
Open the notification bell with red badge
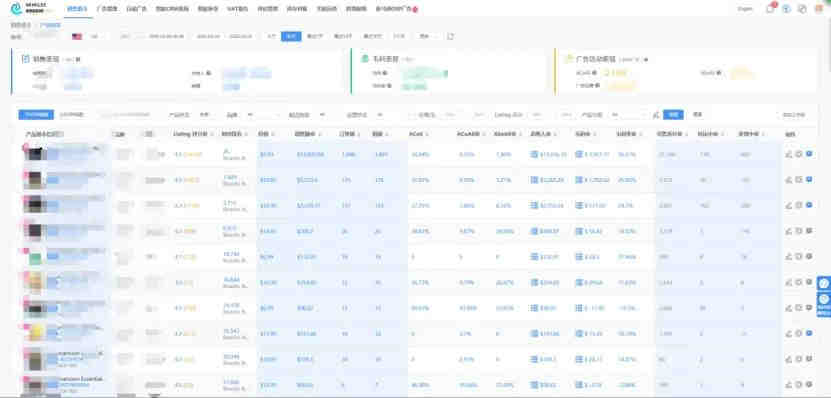tap(771, 8)
